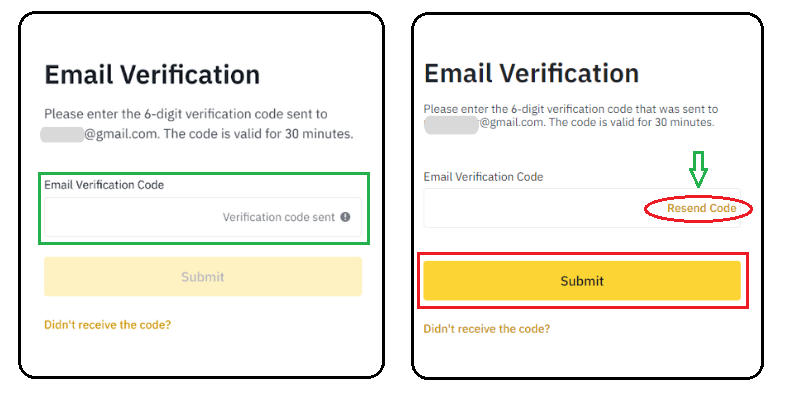Click the faded disabled Submit button

tap(203, 277)
